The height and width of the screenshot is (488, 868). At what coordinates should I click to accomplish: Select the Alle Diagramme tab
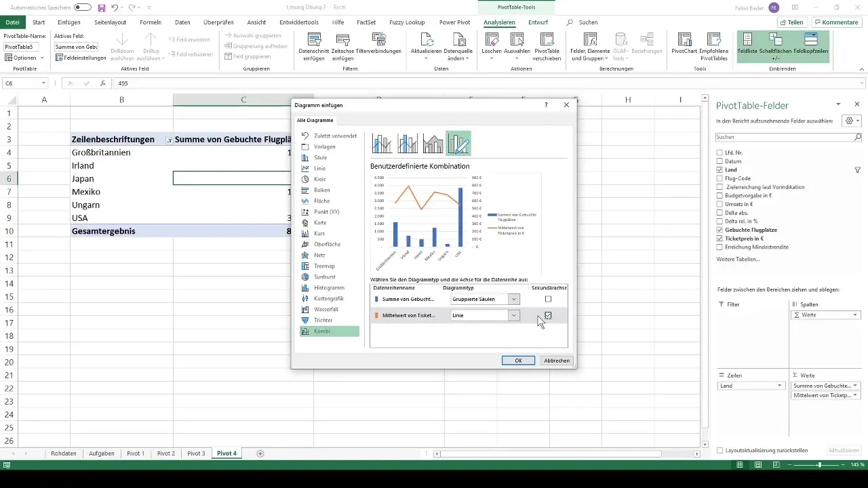315,120
